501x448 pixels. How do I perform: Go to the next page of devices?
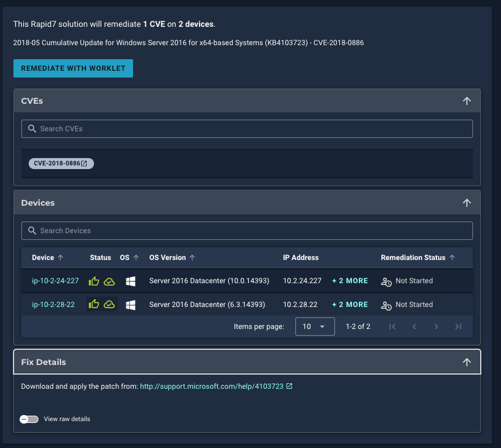(436, 327)
